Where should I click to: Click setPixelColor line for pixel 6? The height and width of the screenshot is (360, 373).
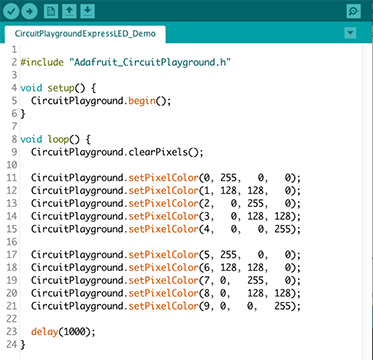[x=166, y=267]
